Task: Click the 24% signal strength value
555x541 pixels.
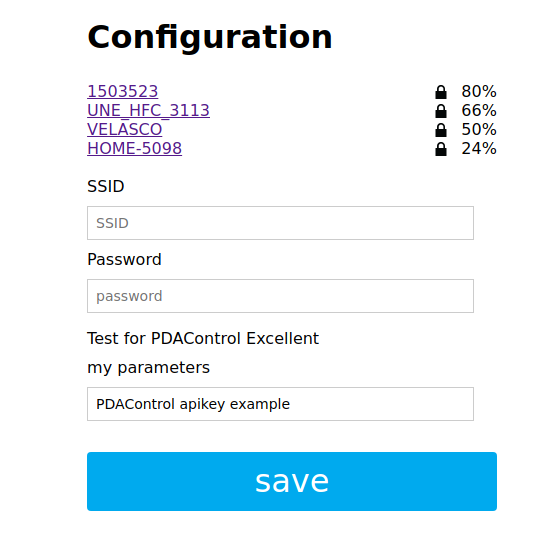Action: 479,148
